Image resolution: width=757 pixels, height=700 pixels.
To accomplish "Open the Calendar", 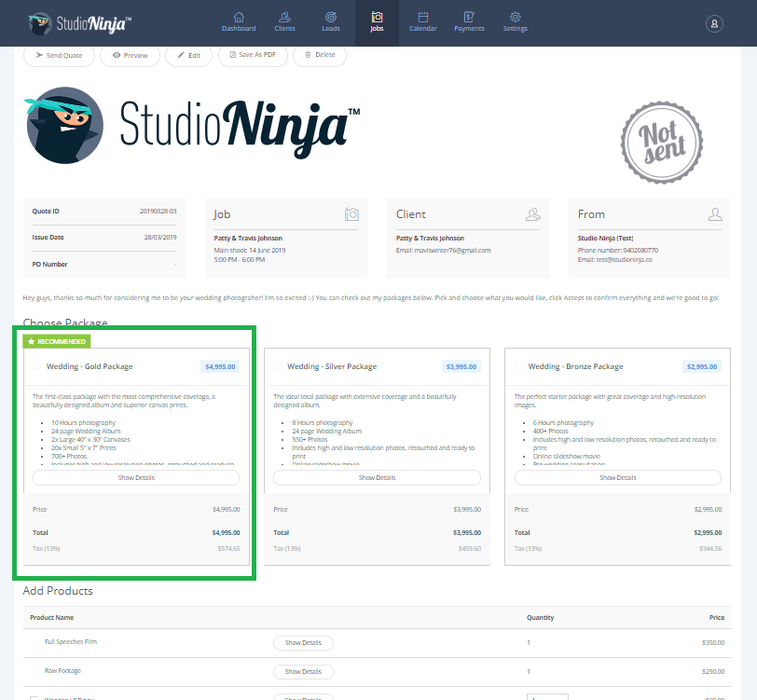I will 423,22.
